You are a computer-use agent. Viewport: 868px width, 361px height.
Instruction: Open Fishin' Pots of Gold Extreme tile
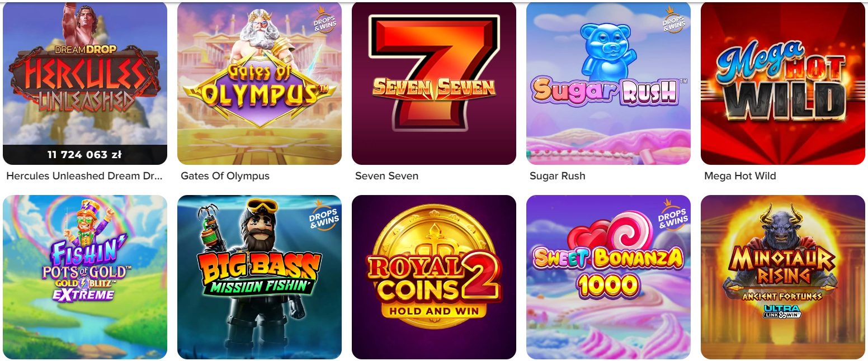click(x=85, y=277)
